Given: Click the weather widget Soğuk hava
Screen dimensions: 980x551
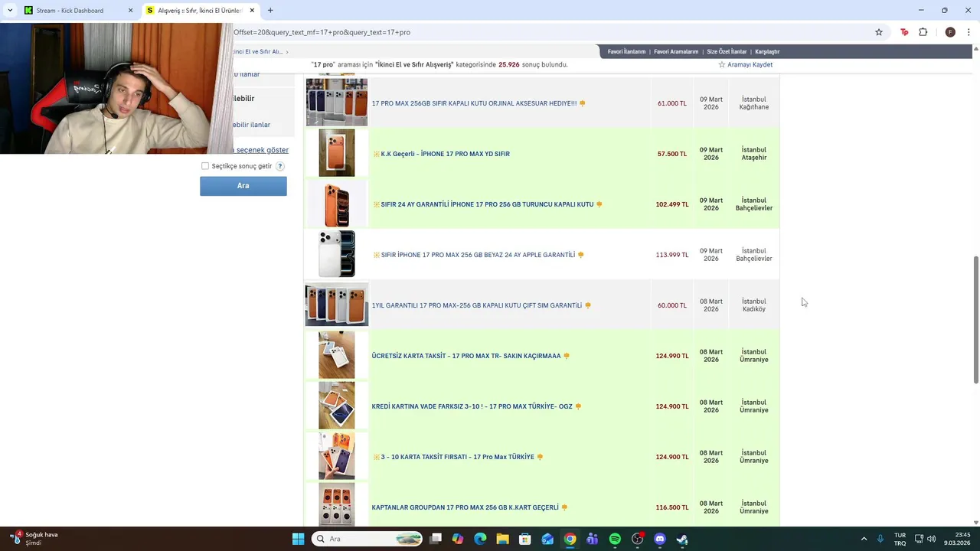Looking at the screenshot, I should [34, 539].
